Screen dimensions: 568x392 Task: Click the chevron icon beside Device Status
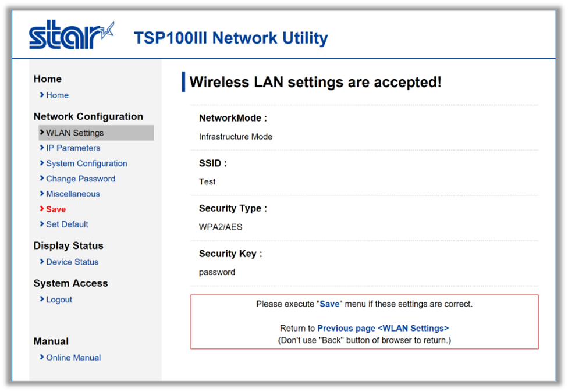tap(42, 262)
